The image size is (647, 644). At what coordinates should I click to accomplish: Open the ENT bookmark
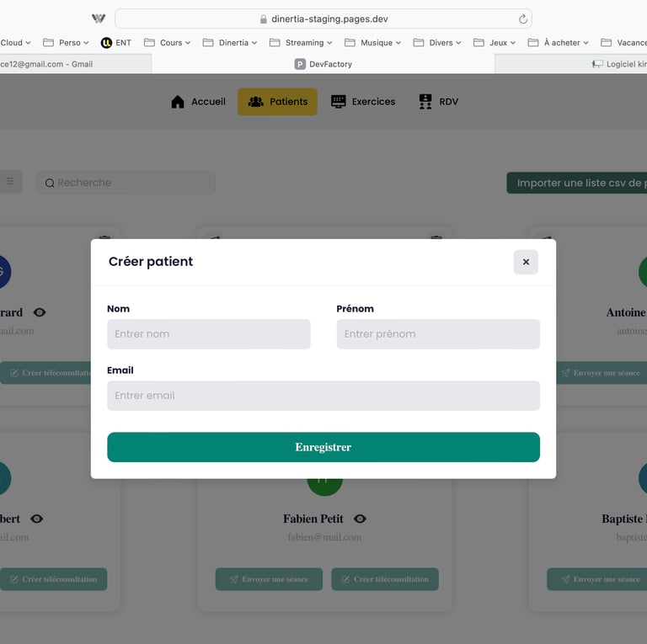pos(116,42)
